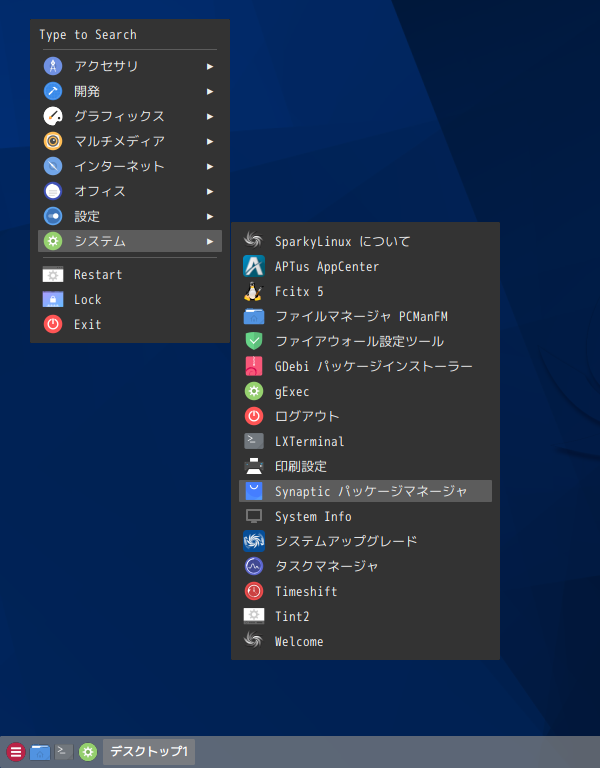Click the システム green gear icon
The height and width of the screenshot is (768, 600).
53,241
